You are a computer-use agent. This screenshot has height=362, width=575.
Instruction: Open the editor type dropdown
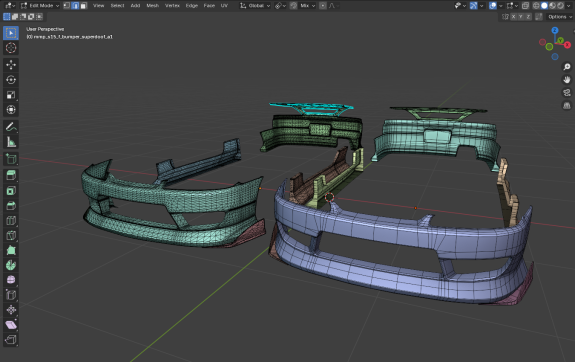click(10, 6)
